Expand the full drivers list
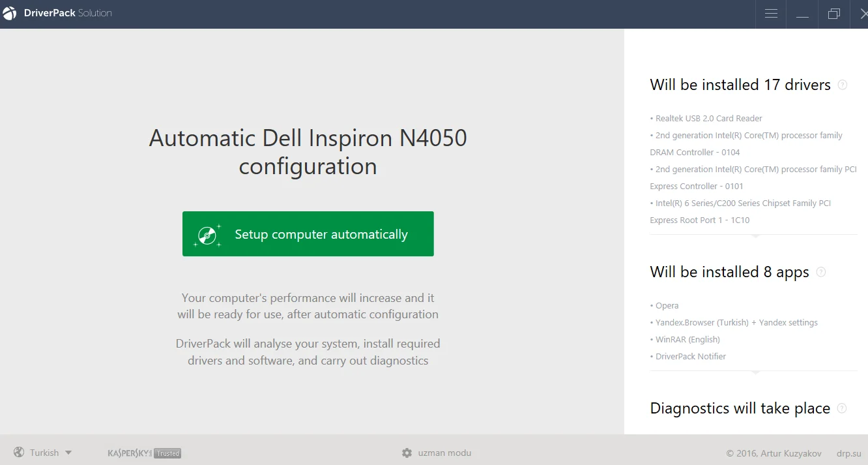Viewport: 868px width, 465px height. pyautogui.click(x=755, y=235)
